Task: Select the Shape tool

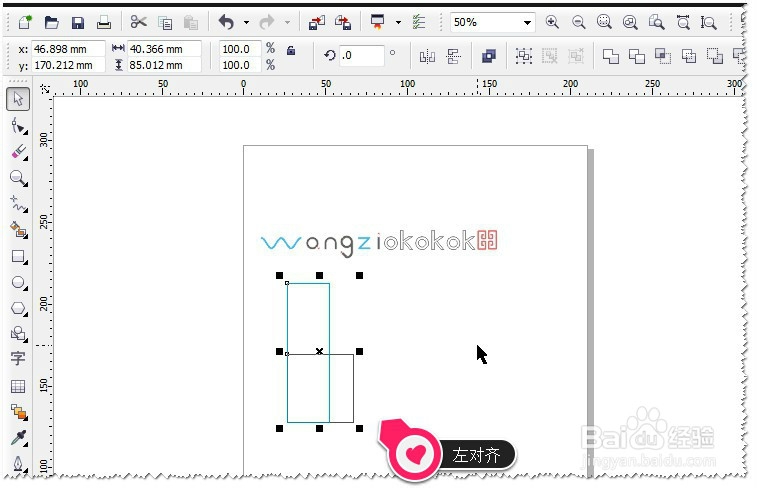Action: (x=18, y=126)
